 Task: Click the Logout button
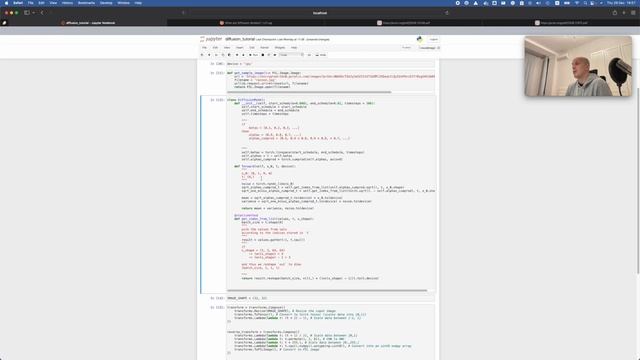433,40
